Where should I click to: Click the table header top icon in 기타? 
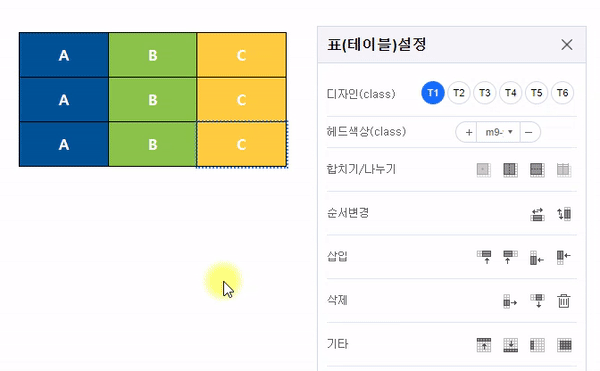pyautogui.click(x=484, y=345)
